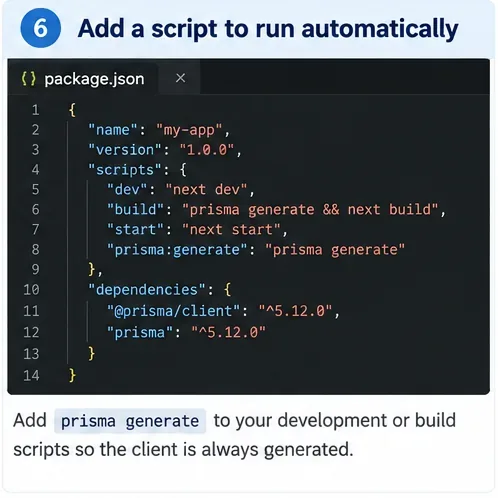Click the closing brace on line 14
Viewport: 498px width, 498px height.
pyautogui.click(x=72, y=376)
